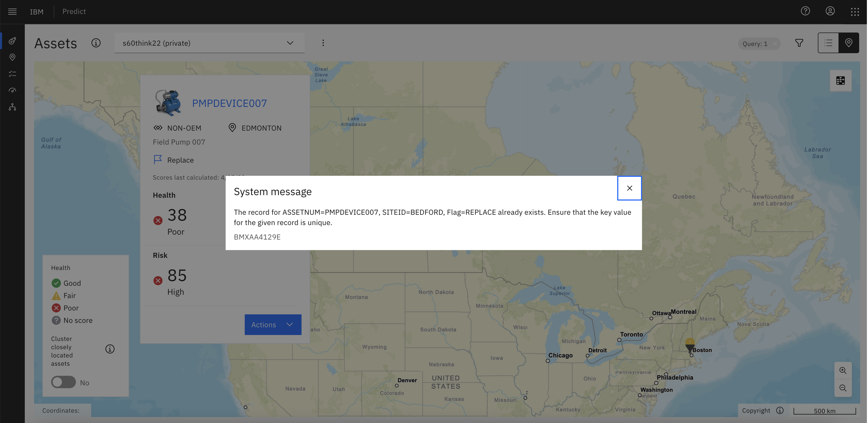Toggle the map location pin view
Viewport: 868px width, 423px height.
tap(849, 43)
